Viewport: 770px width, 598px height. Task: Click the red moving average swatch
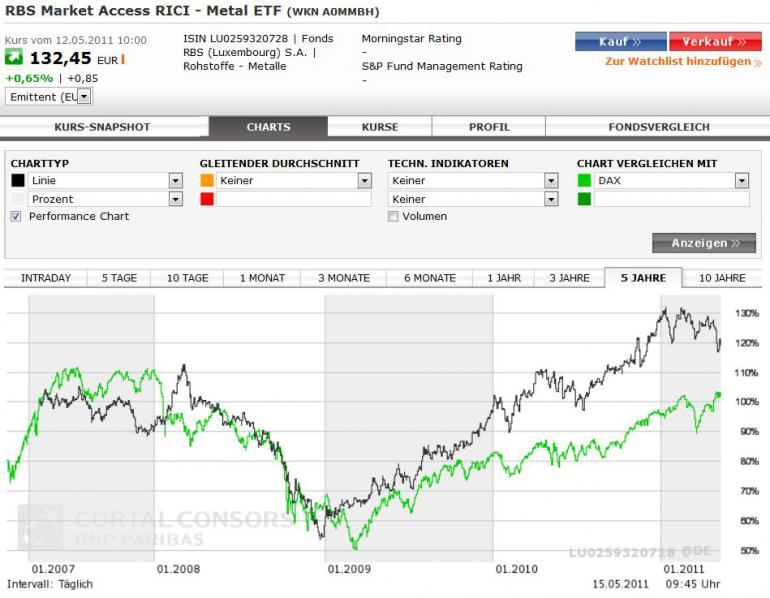207,199
